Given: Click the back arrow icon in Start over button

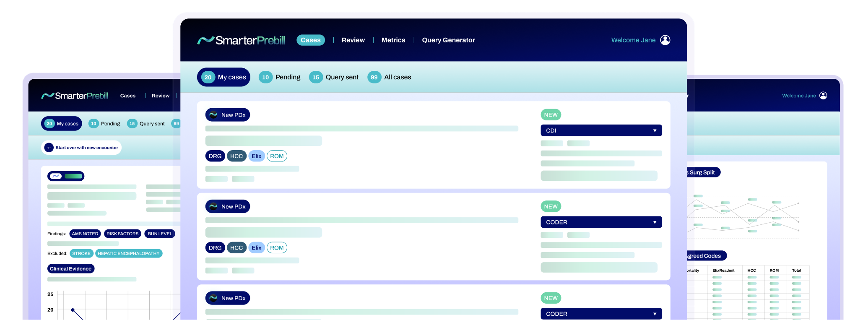Looking at the screenshot, I should point(49,148).
